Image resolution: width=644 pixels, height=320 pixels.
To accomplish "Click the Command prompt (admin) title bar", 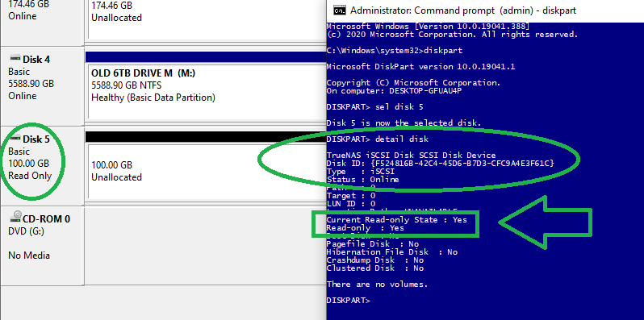I will point(485,10).
